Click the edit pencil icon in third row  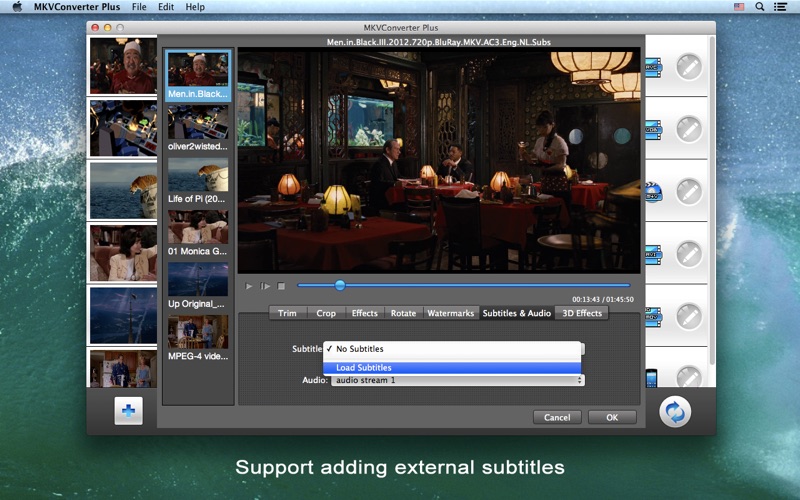pos(689,192)
